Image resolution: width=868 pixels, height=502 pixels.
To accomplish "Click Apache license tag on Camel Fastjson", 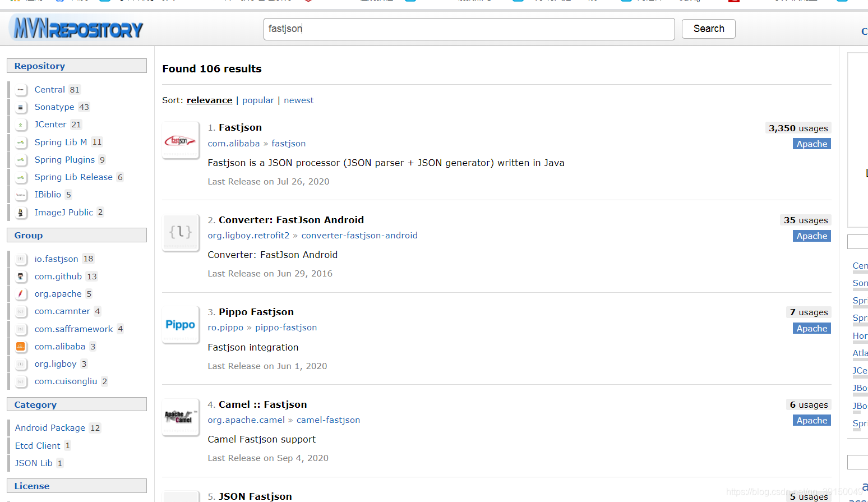I will point(812,421).
